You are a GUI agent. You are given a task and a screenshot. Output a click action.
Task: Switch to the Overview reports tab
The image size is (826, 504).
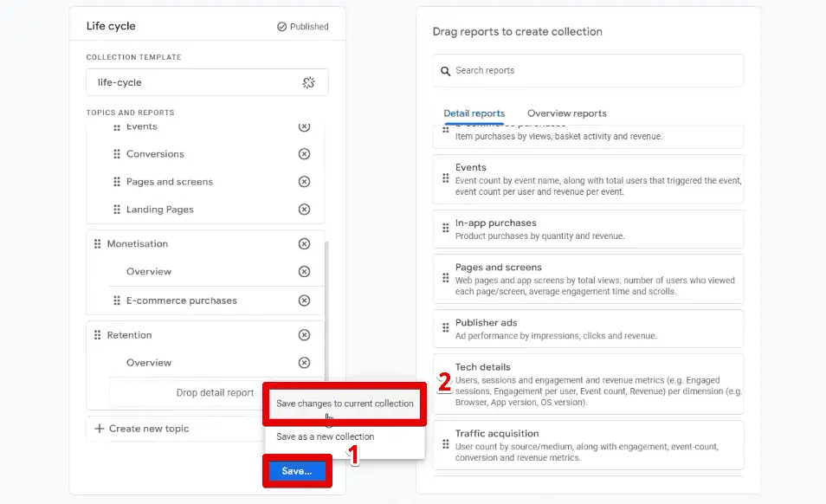click(x=566, y=113)
